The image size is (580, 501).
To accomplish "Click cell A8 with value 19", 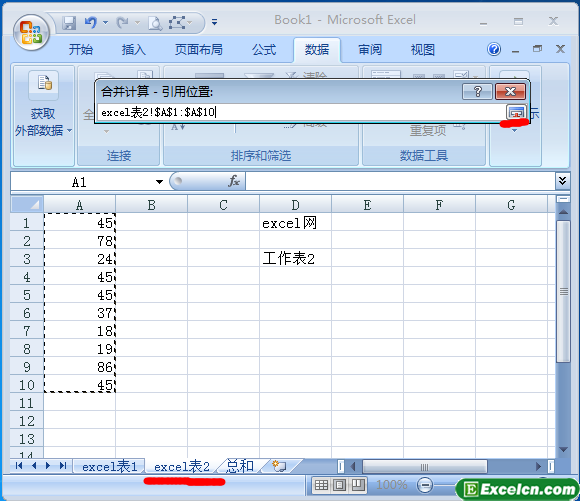I will coord(80,349).
